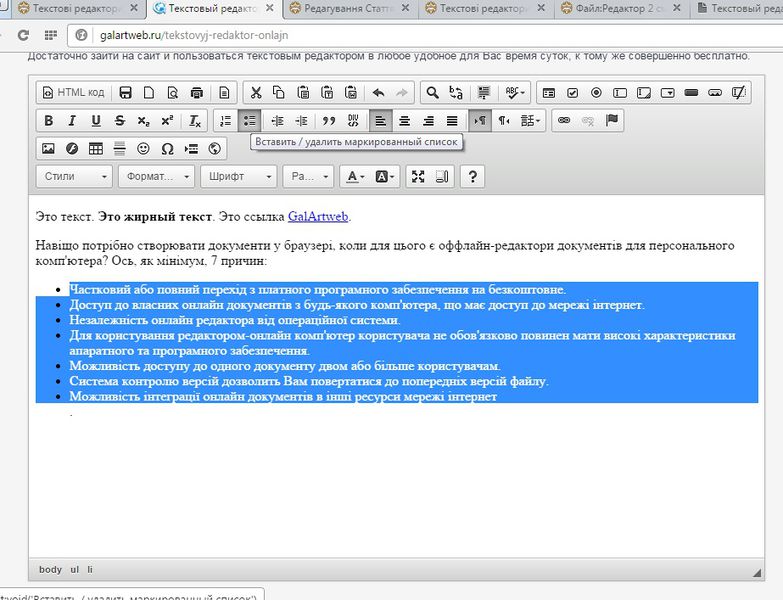
Task: Toggle the bulleted list button
Action: click(249, 121)
